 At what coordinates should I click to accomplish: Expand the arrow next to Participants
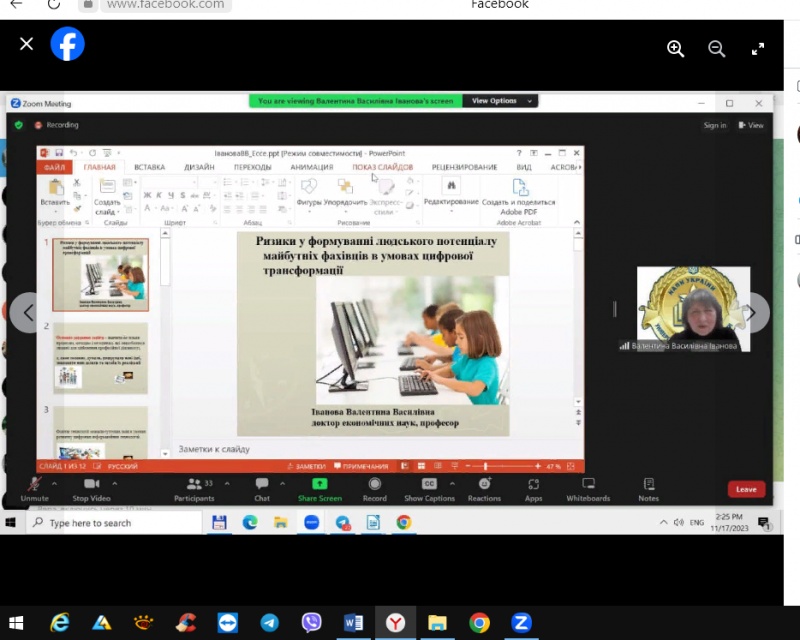(x=227, y=483)
